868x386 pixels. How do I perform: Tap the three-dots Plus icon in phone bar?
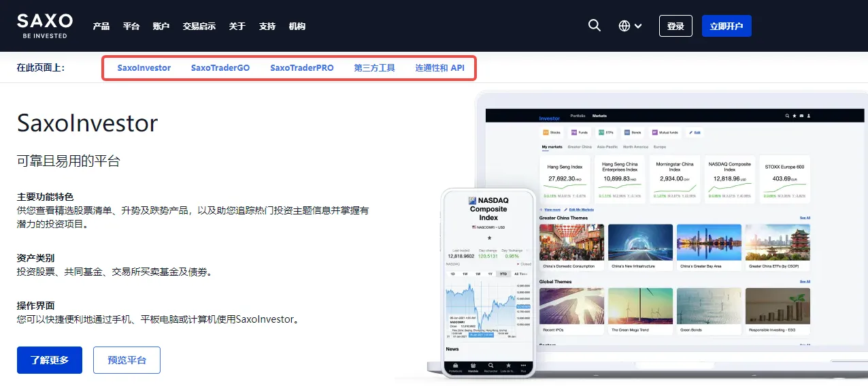point(523,366)
